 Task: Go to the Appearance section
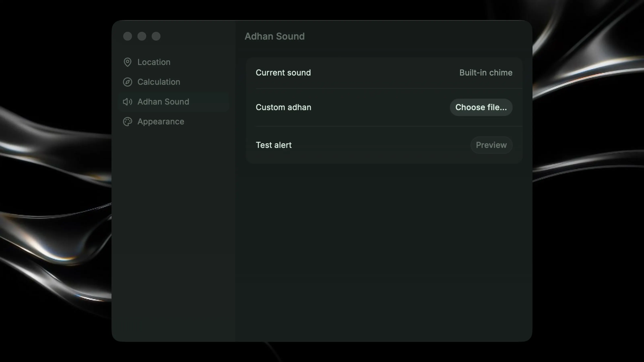173,122
